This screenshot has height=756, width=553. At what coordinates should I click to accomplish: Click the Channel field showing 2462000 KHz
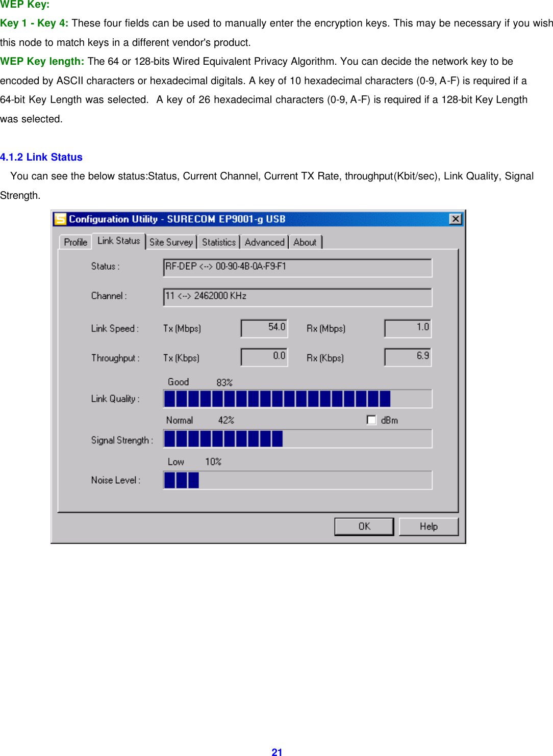click(297, 297)
